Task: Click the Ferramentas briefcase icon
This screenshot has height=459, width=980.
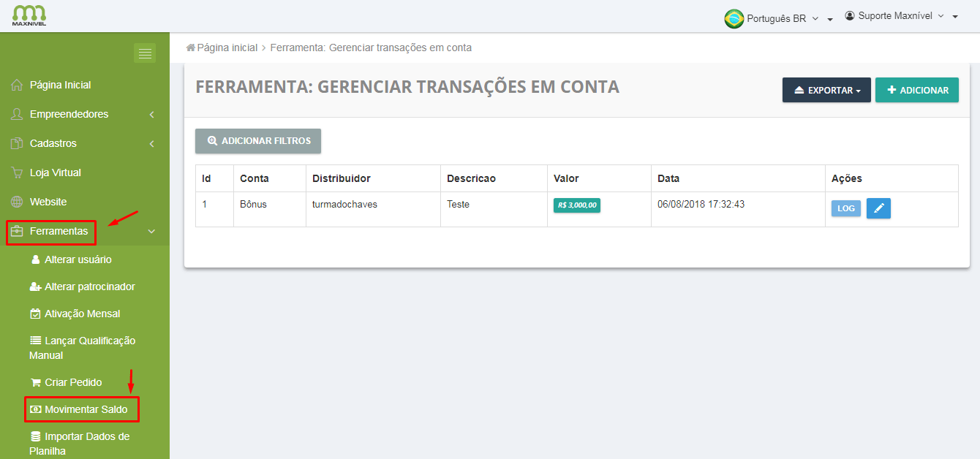Action: tap(17, 232)
